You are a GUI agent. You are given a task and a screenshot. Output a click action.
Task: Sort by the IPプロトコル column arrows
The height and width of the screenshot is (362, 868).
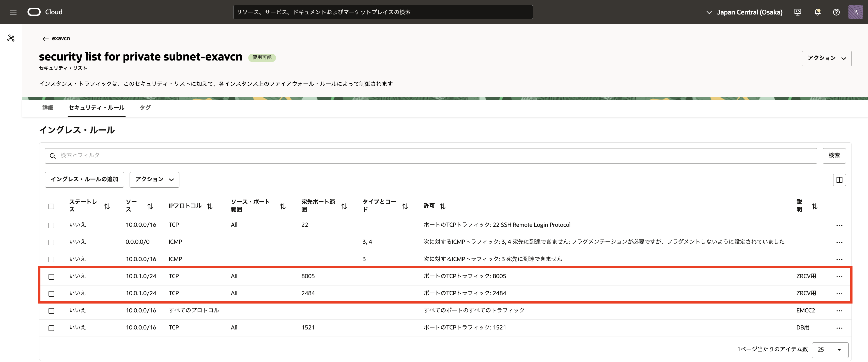click(210, 206)
